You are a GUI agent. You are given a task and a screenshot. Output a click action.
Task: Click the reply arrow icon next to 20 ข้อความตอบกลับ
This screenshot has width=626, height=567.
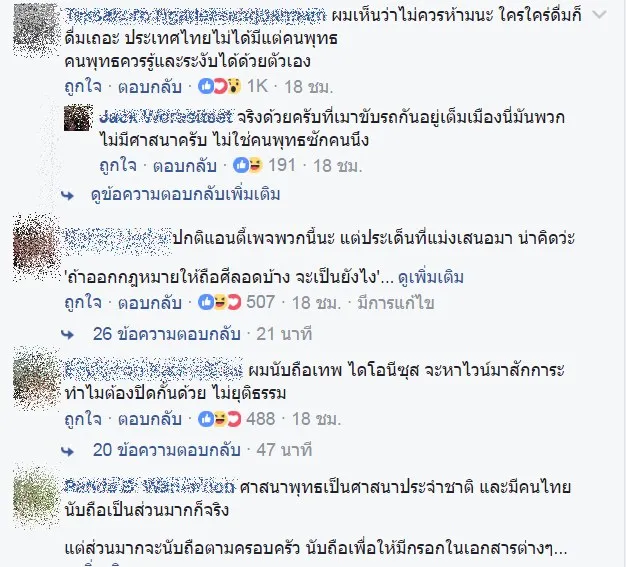[67, 451]
